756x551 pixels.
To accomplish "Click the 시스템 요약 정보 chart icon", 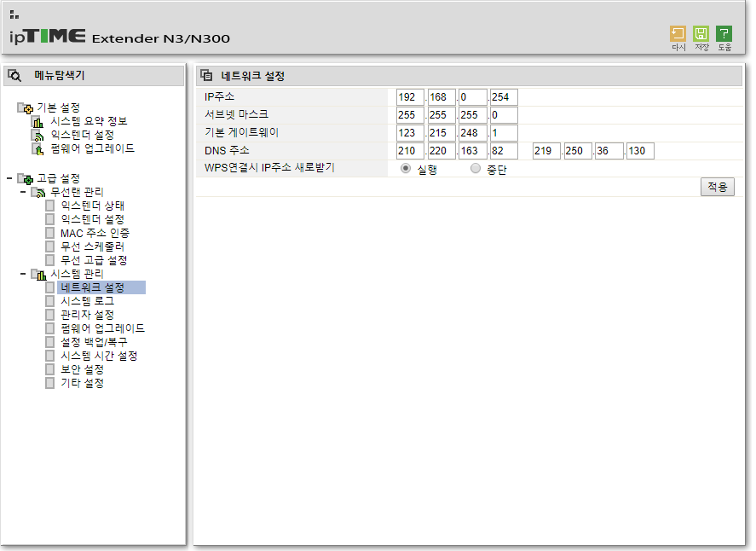I will (x=38, y=121).
